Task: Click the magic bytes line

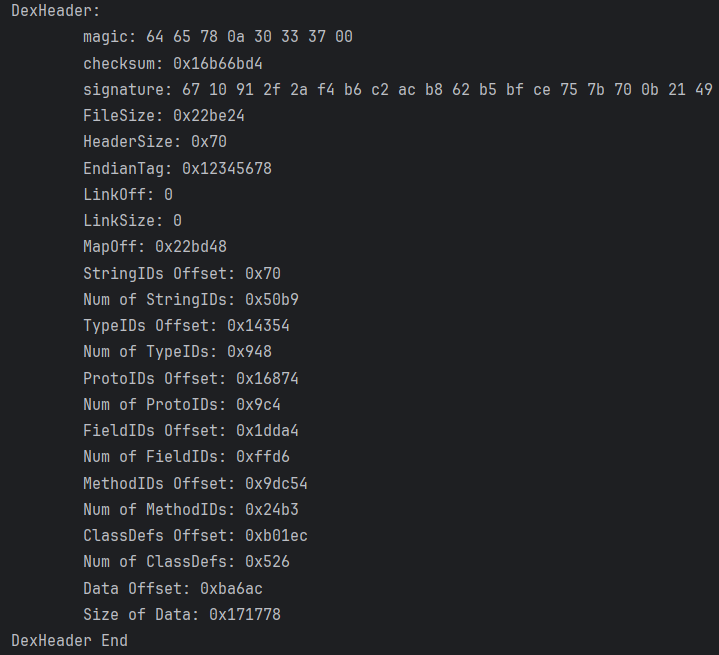Action: (x=217, y=37)
